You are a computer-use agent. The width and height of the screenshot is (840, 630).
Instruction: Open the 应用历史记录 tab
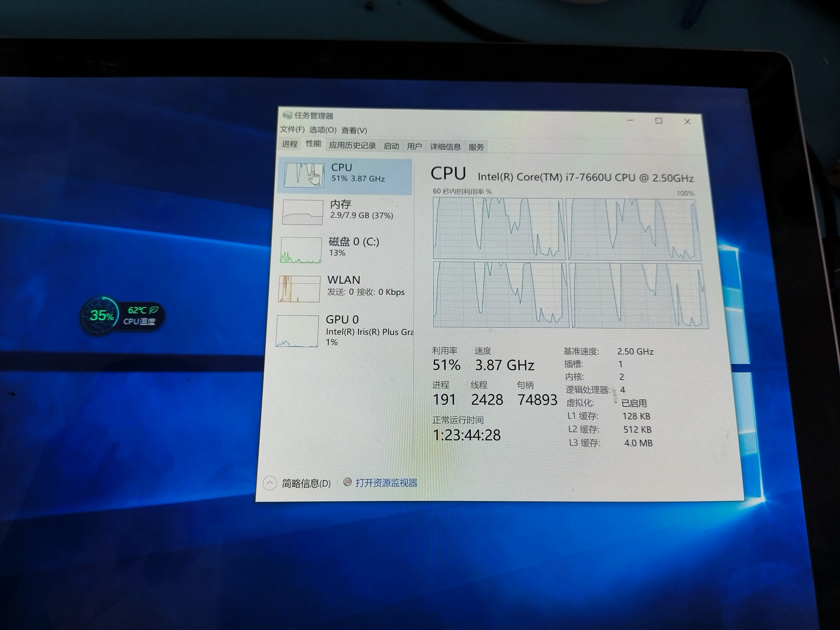(x=352, y=146)
